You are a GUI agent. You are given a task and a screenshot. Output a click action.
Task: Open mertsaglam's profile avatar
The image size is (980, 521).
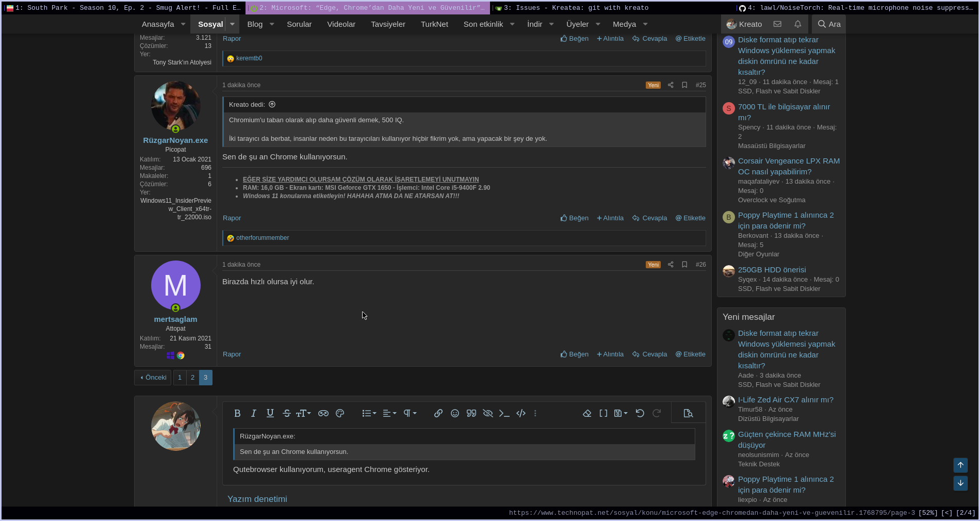(175, 285)
